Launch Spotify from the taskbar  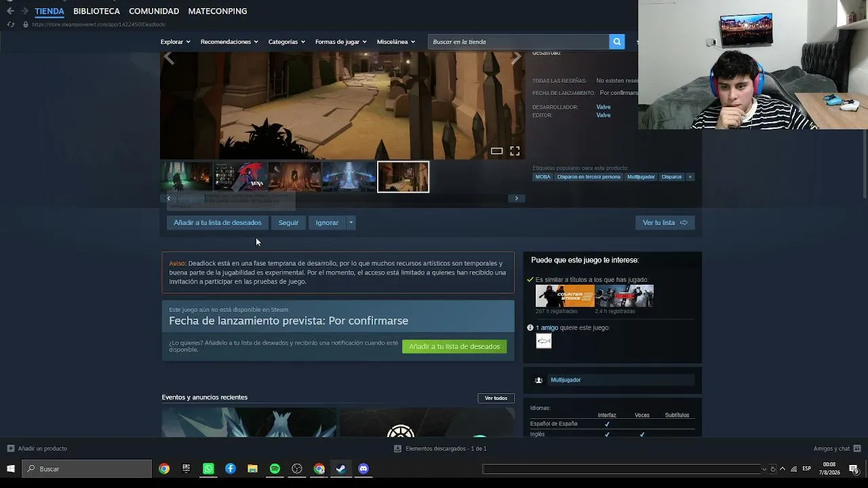pos(275,469)
